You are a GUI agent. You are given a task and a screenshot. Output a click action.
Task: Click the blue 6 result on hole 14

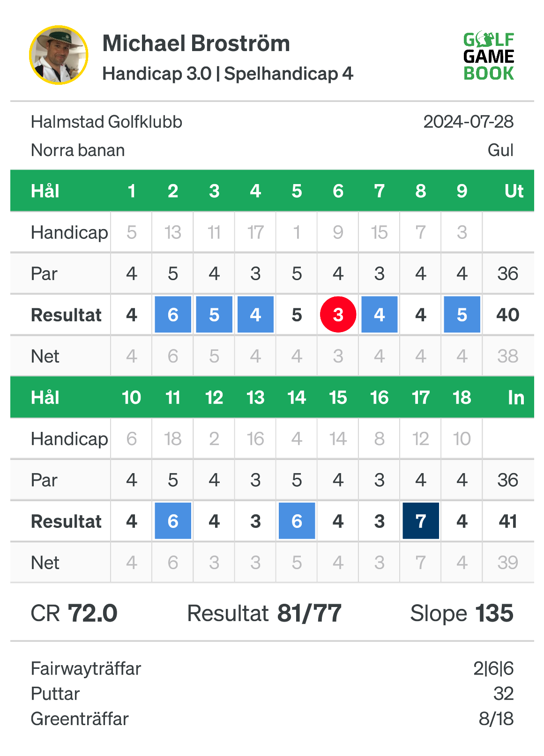tap(297, 521)
